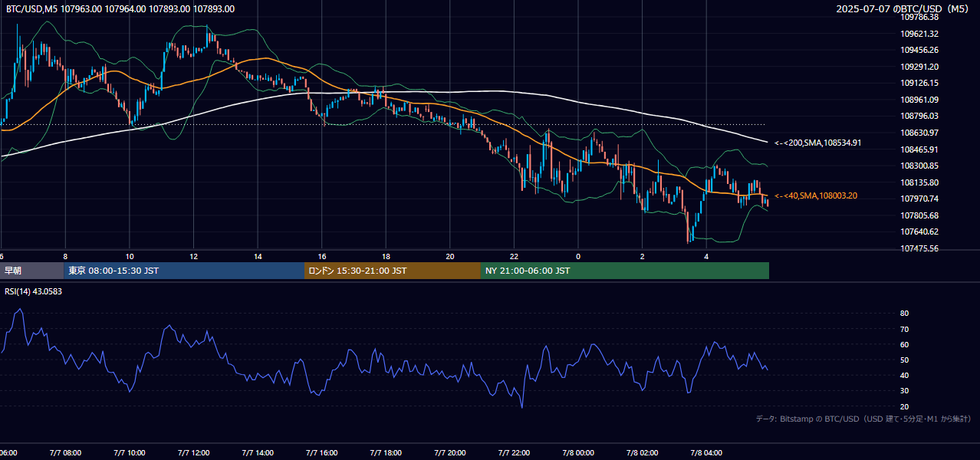The height and width of the screenshot is (460, 980).
Task: Click price axis label 107970.74
Action: pyautogui.click(x=919, y=199)
